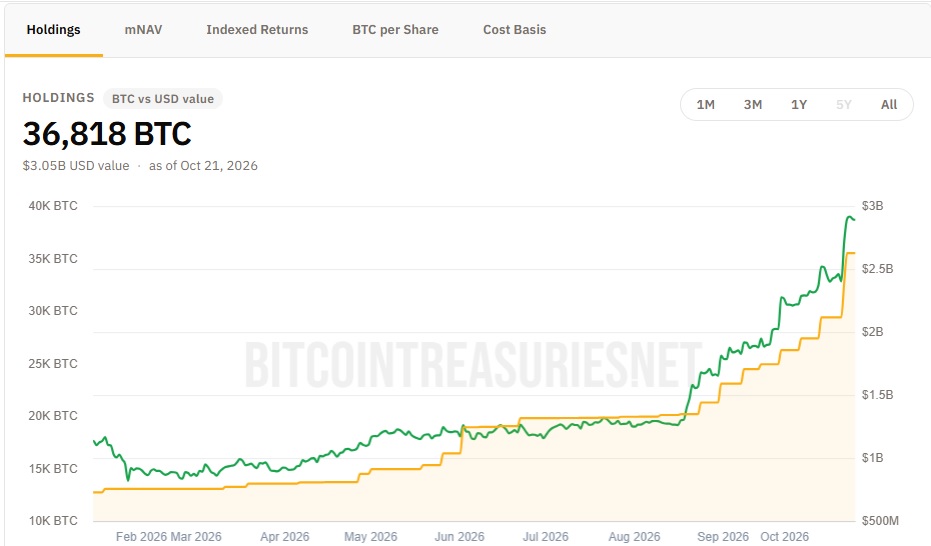
Task: Click the 30K BTC axis label
Action: pos(53,311)
